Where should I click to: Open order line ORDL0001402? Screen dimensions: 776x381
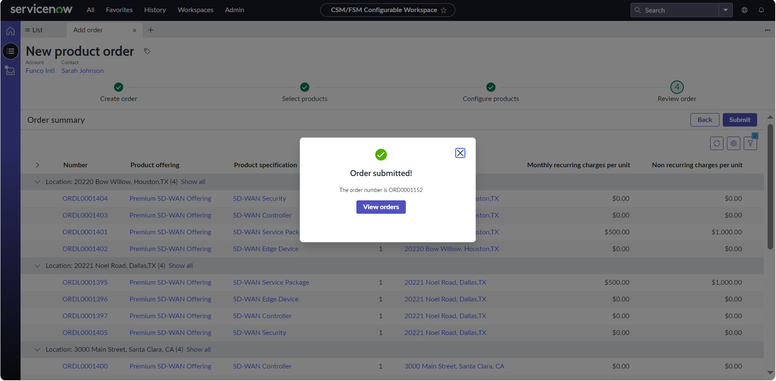[x=85, y=249]
